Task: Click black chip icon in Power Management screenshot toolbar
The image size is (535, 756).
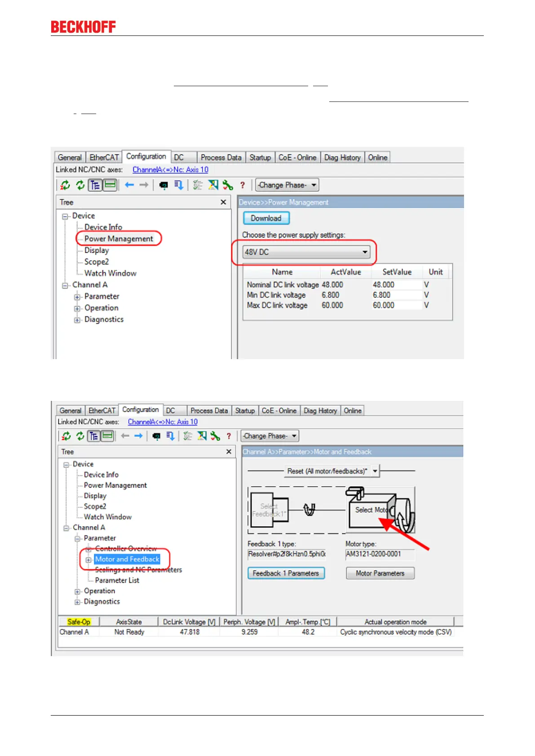Action: pyautogui.click(x=164, y=185)
